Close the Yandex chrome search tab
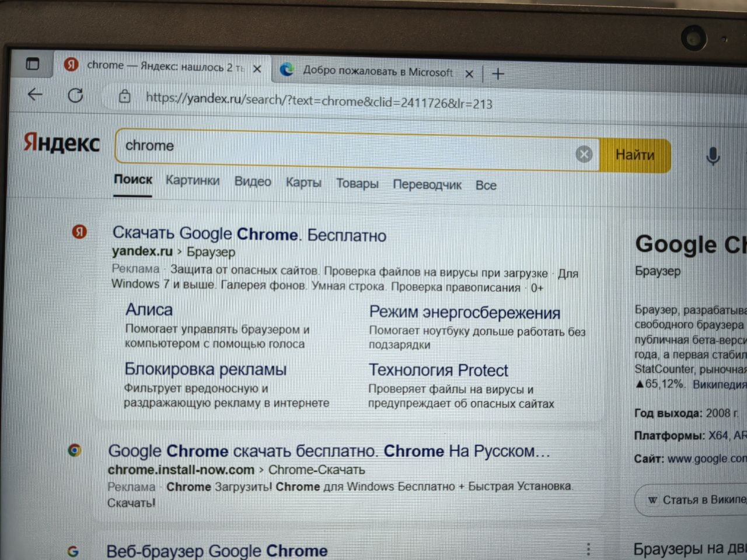The height and width of the screenshot is (560, 747). click(x=257, y=69)
